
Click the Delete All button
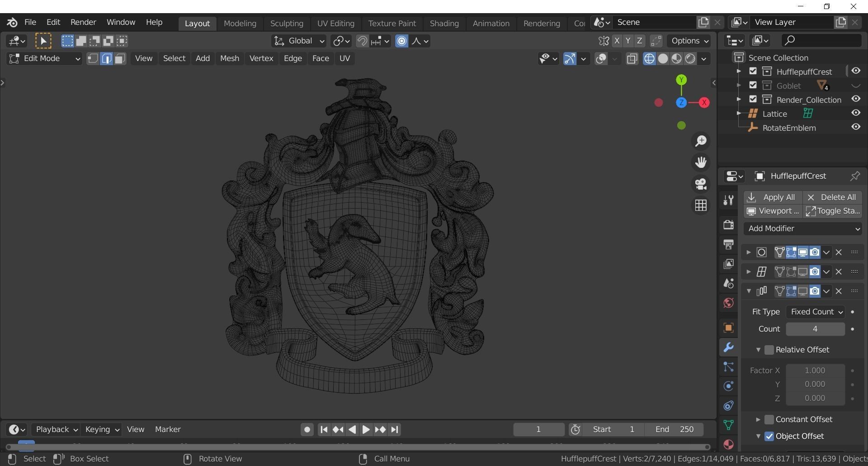point(832,198)
